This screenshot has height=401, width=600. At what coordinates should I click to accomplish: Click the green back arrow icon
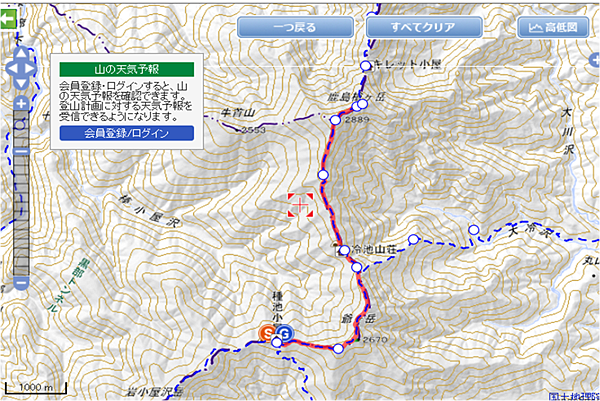8,19
